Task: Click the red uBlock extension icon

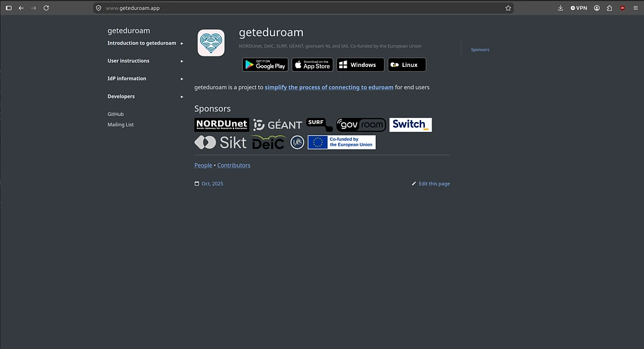Action: point(623,8)
